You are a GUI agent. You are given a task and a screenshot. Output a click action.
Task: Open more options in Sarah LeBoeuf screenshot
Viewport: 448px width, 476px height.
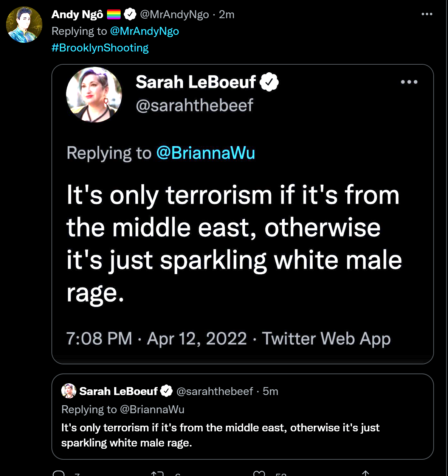pyautogui.click(x=409, y=82)
